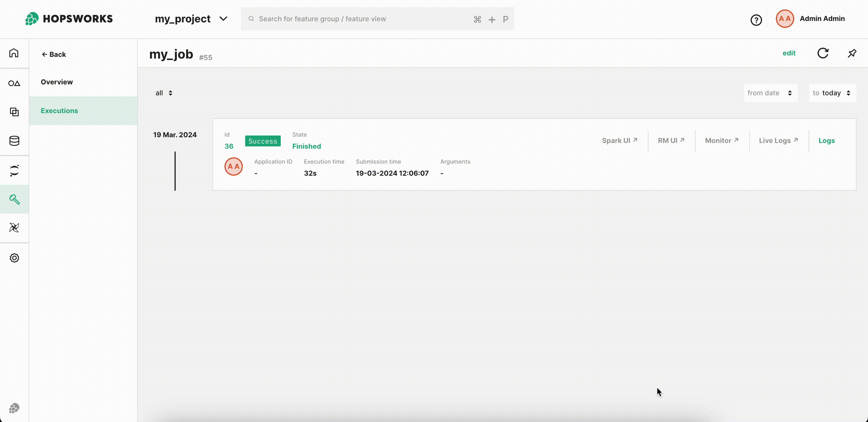View Logs for the successful execution

coord(827,141)
